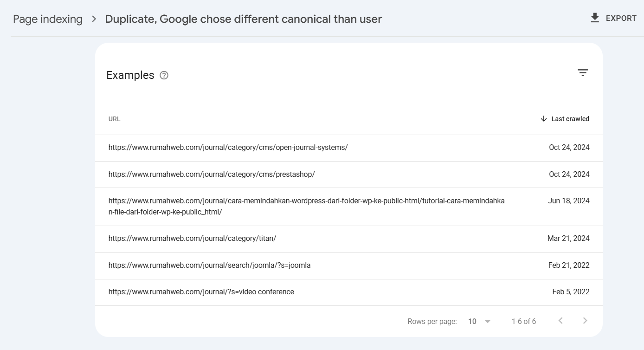Open the filter rows icon
Viewport: 644px width, 350px height.
click(x=583, y=73)
